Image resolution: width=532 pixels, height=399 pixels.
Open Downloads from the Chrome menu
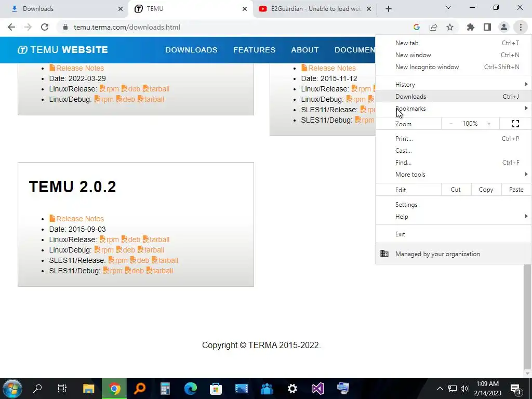point(454,96)
